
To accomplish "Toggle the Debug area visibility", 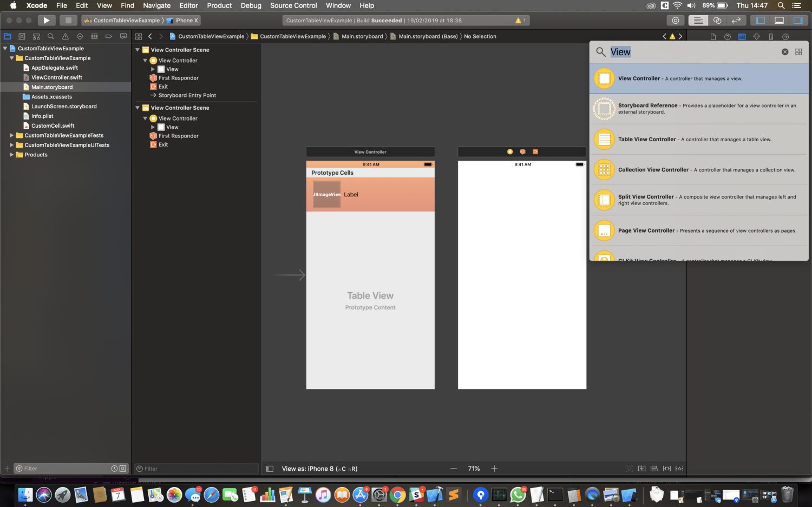I will [779, 21].
